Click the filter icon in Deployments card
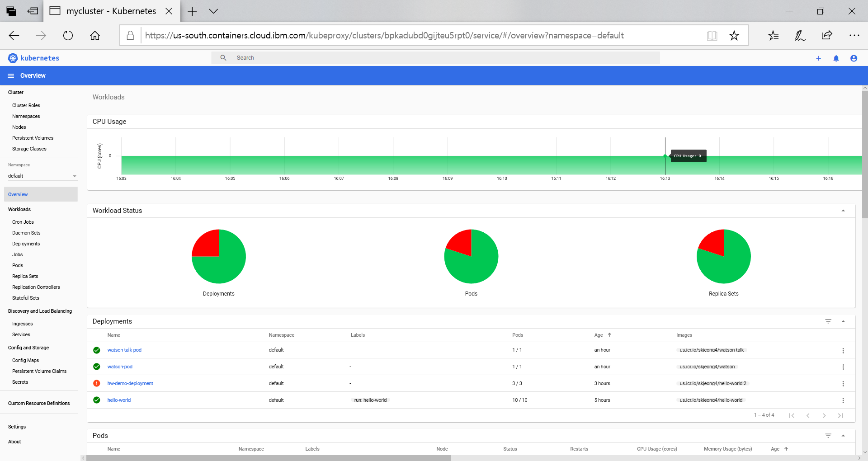 (828, 321)
